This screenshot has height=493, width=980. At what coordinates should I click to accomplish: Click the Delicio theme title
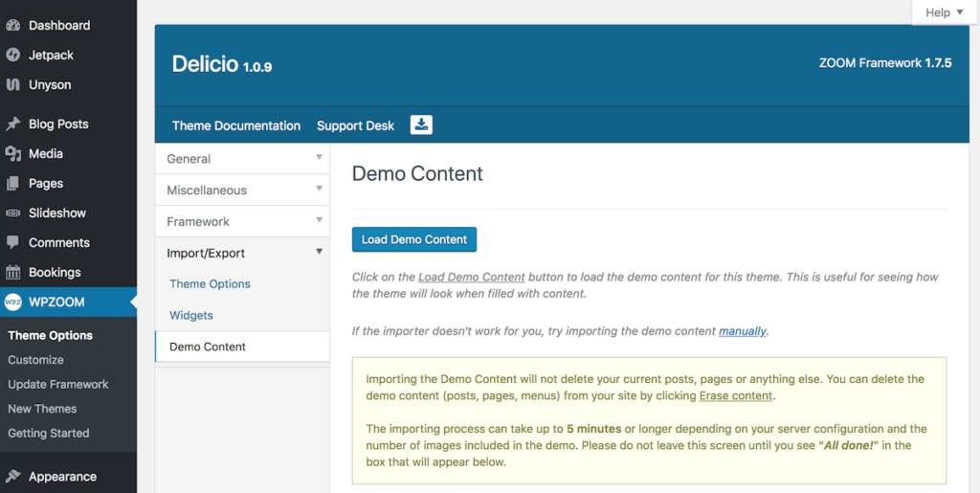coord(206,64)
